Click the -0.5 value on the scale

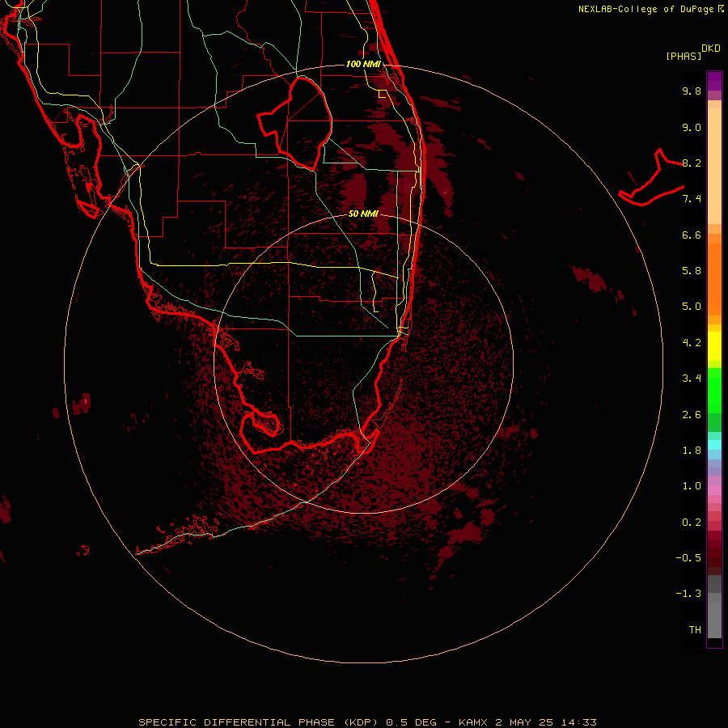688,558
